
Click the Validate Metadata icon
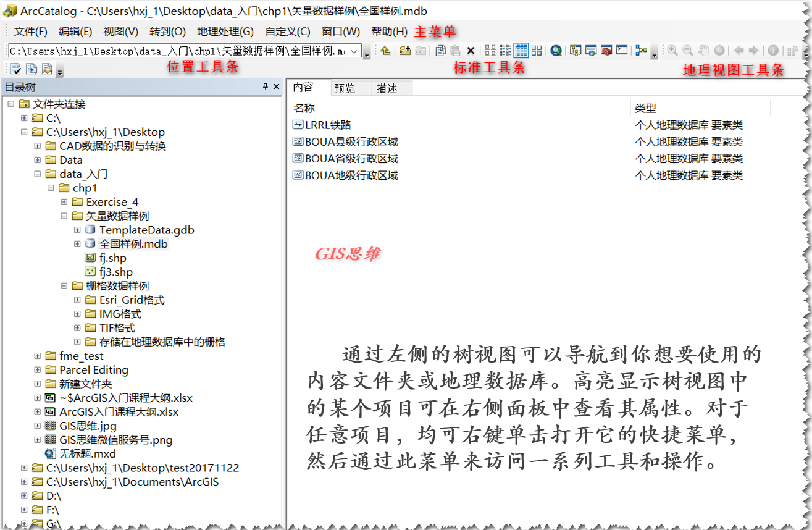click(15, 69)
